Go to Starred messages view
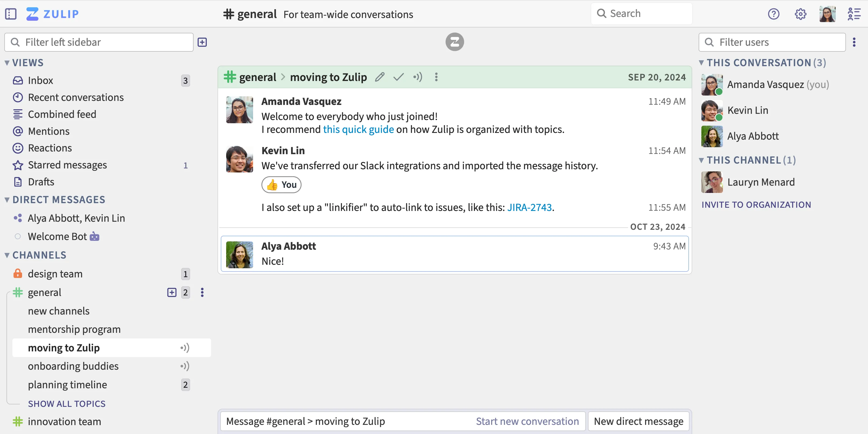This screenshot has width=868, height=434. [x=67, y=165]
